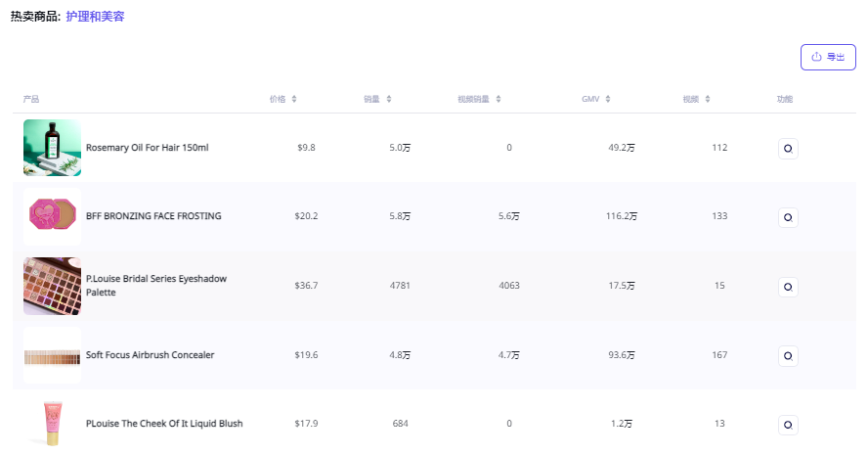This screenshot has width=868, height=455.
Task: Sort table by 视频 column arrows
Action: coord(708,99)
